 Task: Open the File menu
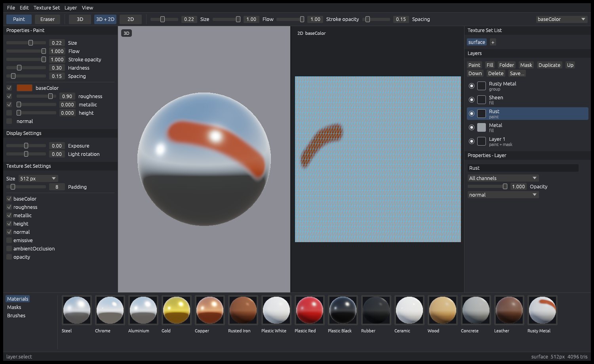[x=11, y=8]
